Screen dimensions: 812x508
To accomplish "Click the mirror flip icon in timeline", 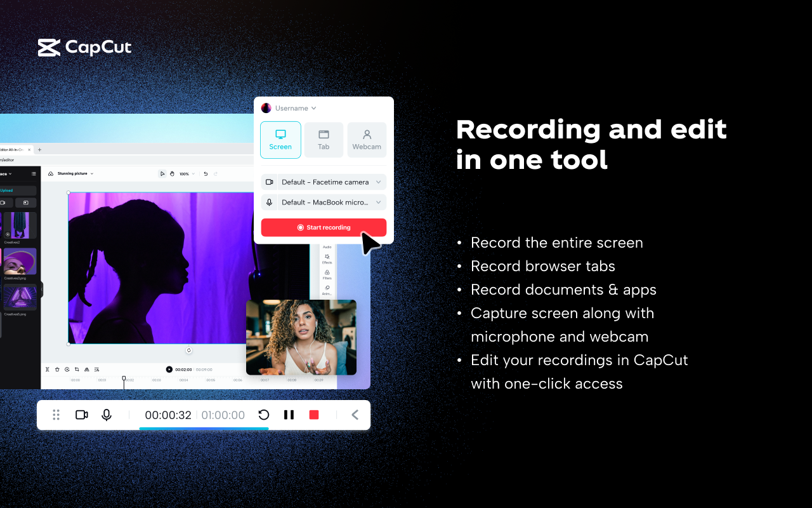I will coord(87,369).
